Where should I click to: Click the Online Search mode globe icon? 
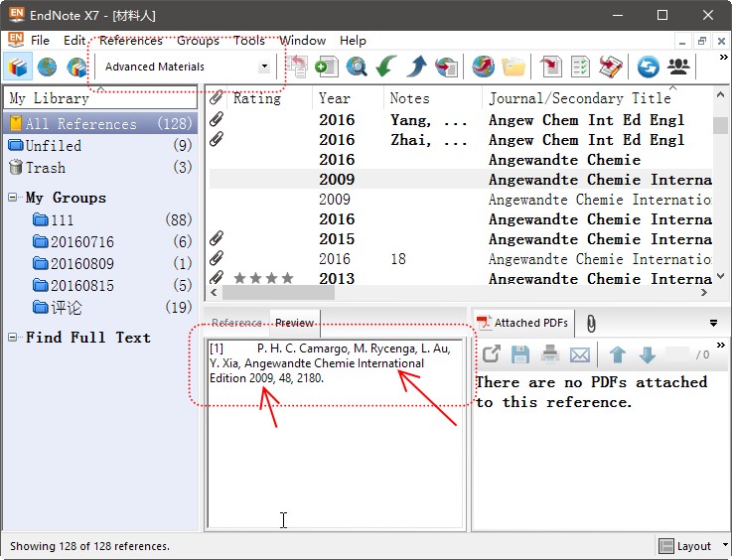point(47,68)
